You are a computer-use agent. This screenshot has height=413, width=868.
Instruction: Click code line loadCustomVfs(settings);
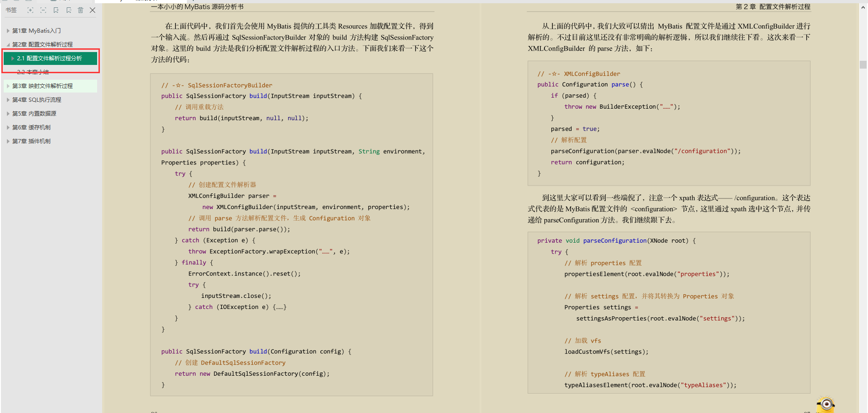(607, 352)
